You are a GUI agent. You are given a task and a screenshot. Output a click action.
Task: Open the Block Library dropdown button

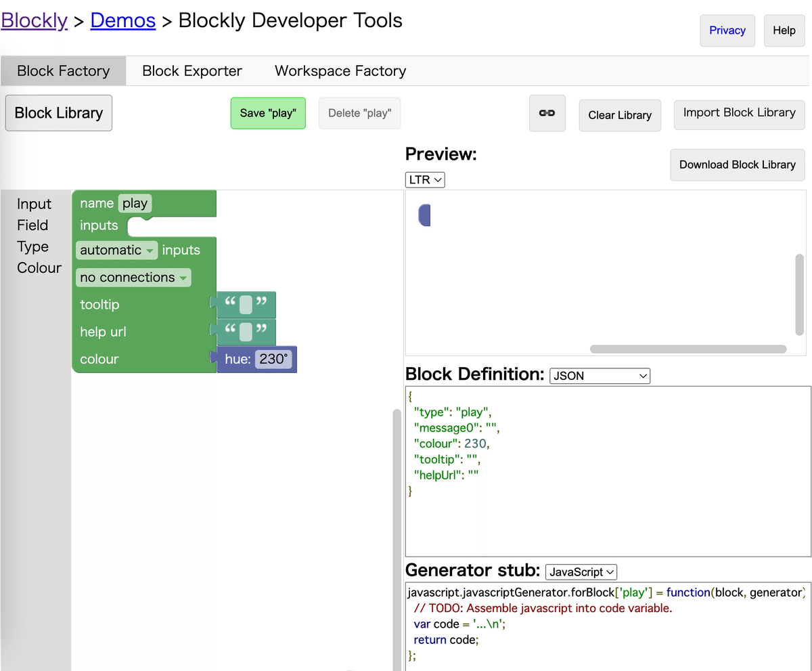click(59, 113)
